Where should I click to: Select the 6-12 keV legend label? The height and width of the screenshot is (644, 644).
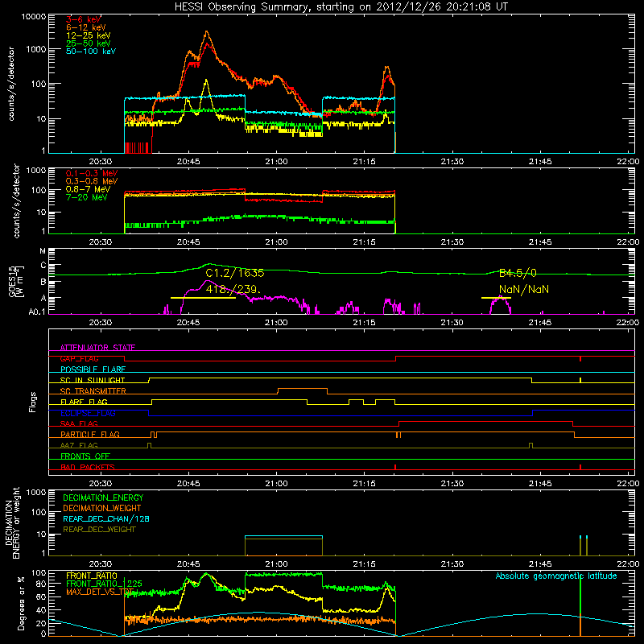(x=86, y=27)
